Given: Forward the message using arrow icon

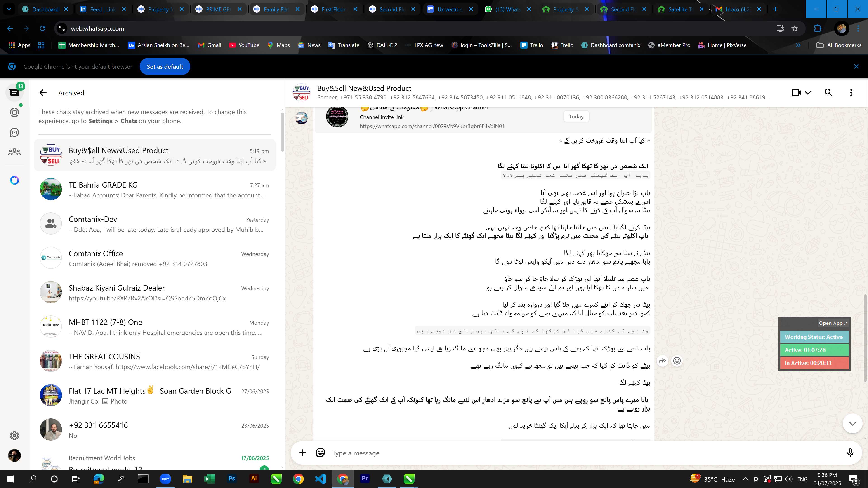Looking at the screenshot, I should pyautogui.click(x=663, y=361).
